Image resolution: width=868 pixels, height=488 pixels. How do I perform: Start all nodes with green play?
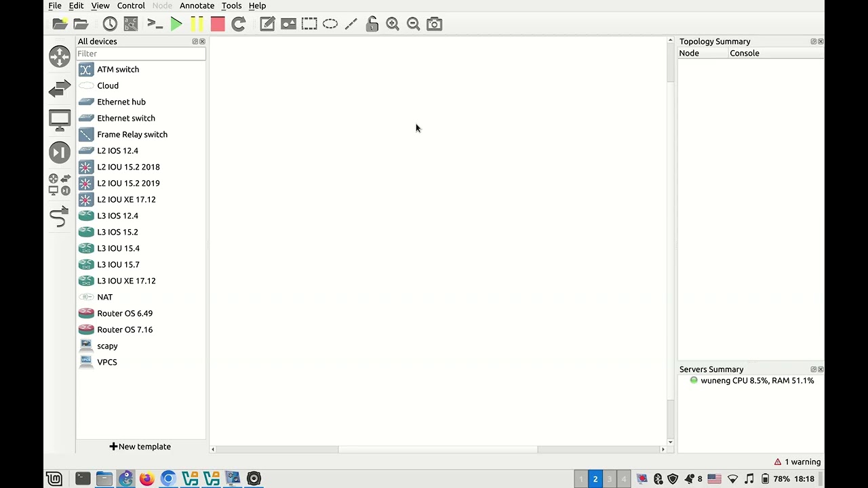(x=176, y=24)
